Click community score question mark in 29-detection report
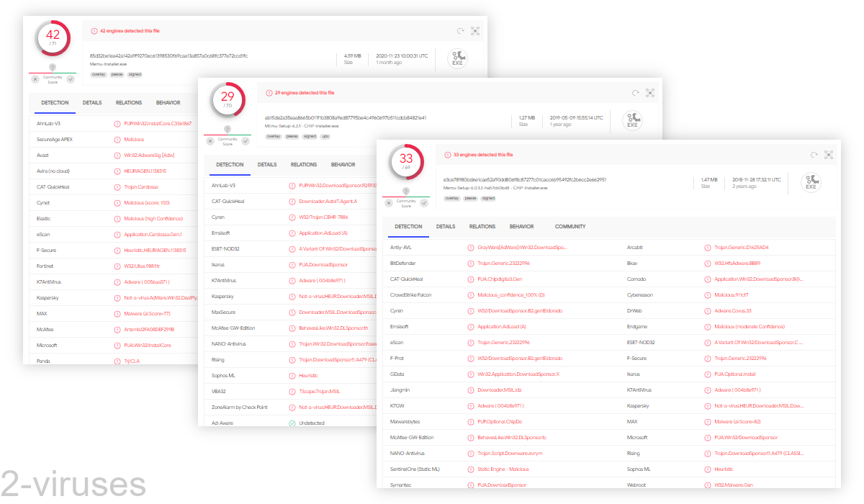This screenshot has width=864, height=504. tap(228, 129)
